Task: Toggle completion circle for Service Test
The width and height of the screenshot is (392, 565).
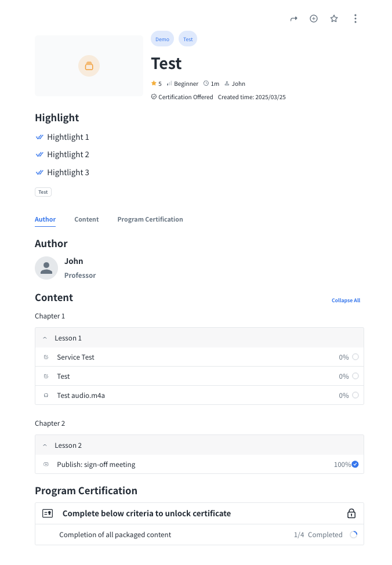Action: (355, 357)
